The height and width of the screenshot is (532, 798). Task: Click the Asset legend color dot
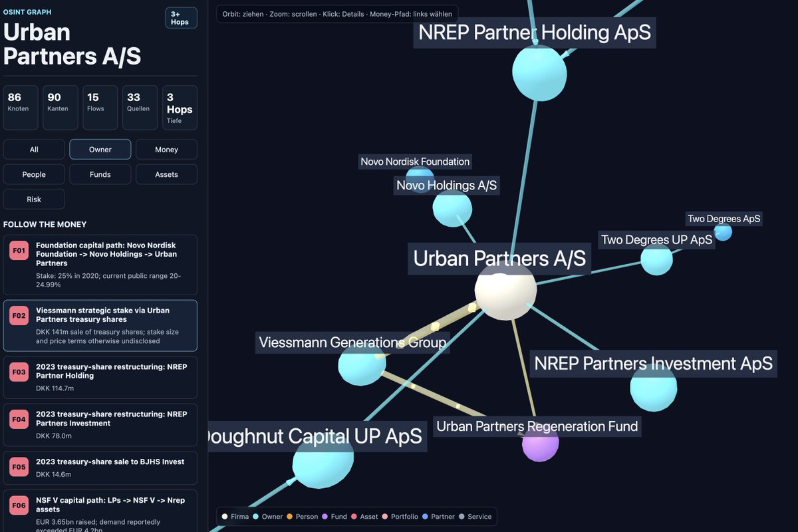click(354, 517)
